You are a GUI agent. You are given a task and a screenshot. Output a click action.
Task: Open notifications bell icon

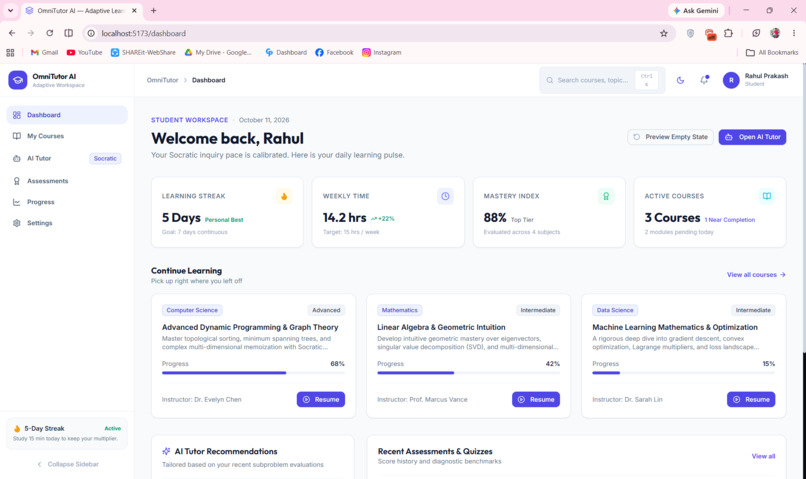[x=704, y=80]
